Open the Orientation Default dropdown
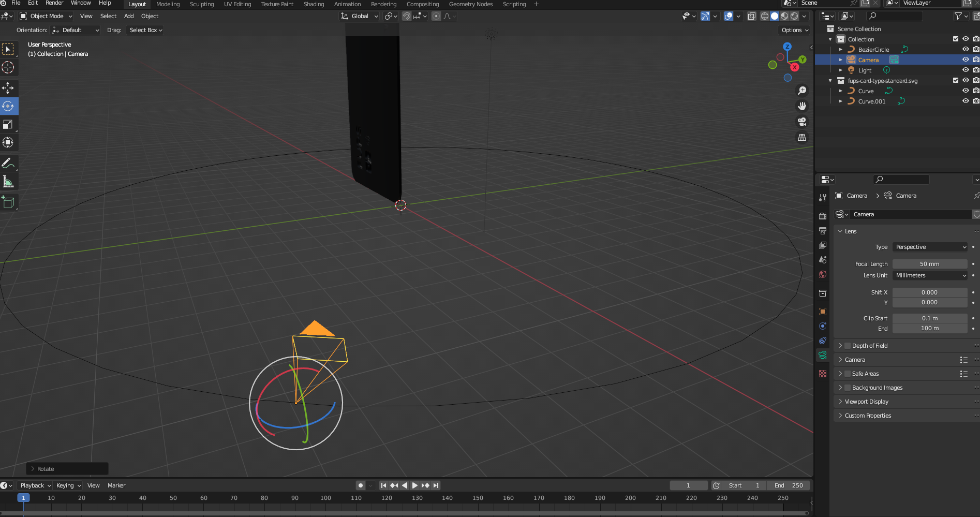The image size is (980, 517). coord(76,30)
